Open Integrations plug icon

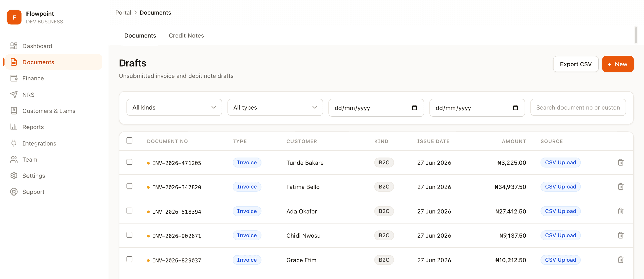click(x=14, y=143)
